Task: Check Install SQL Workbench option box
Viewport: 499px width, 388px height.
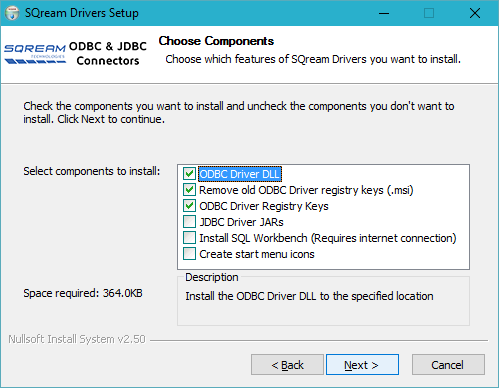Action: (x=189, y=238)
